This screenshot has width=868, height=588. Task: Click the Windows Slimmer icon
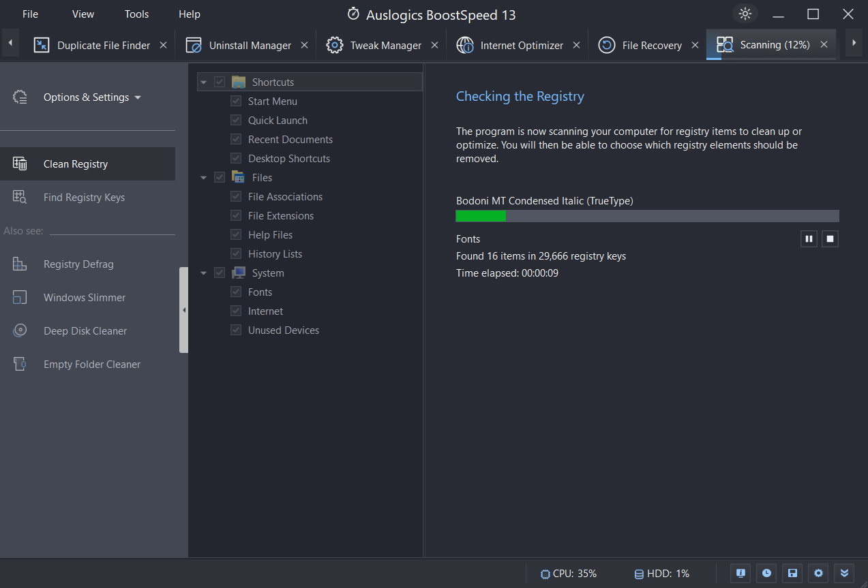click(x=20, y=297)
